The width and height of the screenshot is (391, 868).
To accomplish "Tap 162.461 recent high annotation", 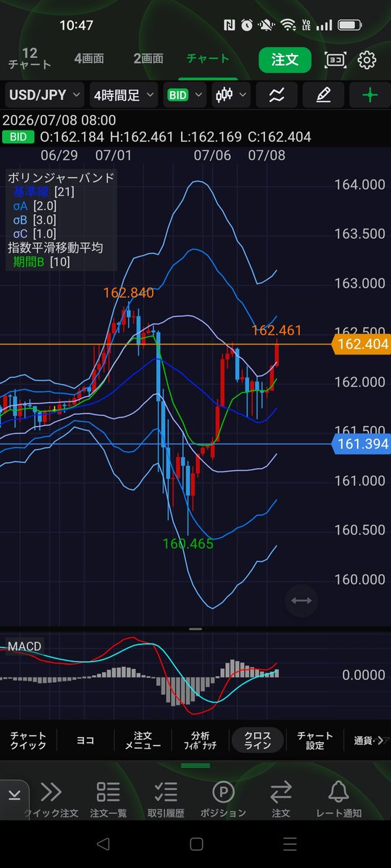I will click(277, 331).
